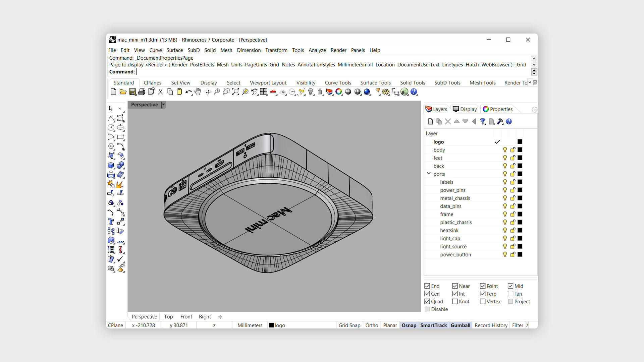Click into the Command input field

[x=333, y=72]
